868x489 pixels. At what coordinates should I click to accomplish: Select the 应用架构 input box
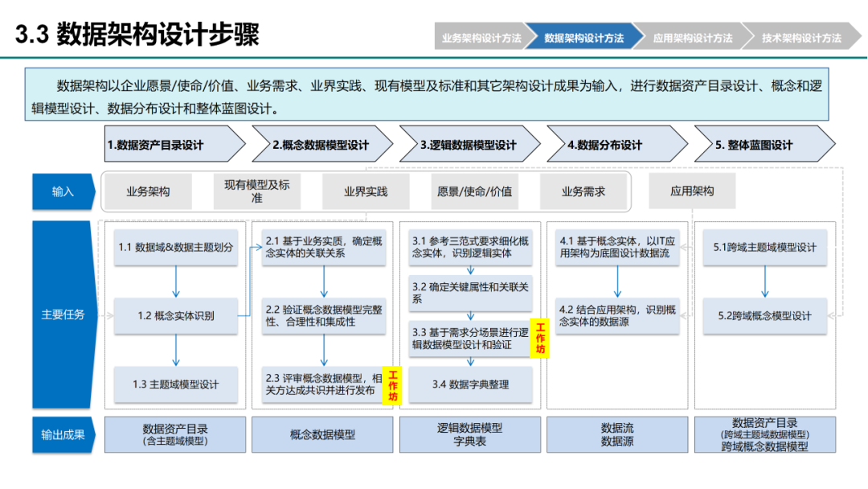692,191
